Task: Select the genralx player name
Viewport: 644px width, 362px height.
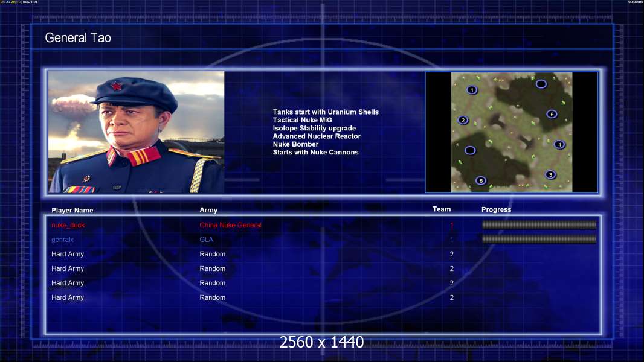Action: pos(62,240)
